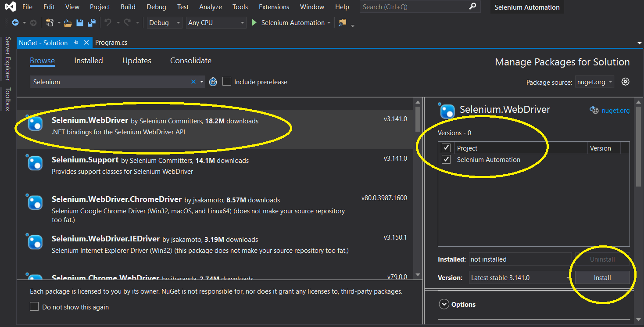Open the toolbar overflow options arrow
Screen dimensions: 644x327
coord(352,25)
